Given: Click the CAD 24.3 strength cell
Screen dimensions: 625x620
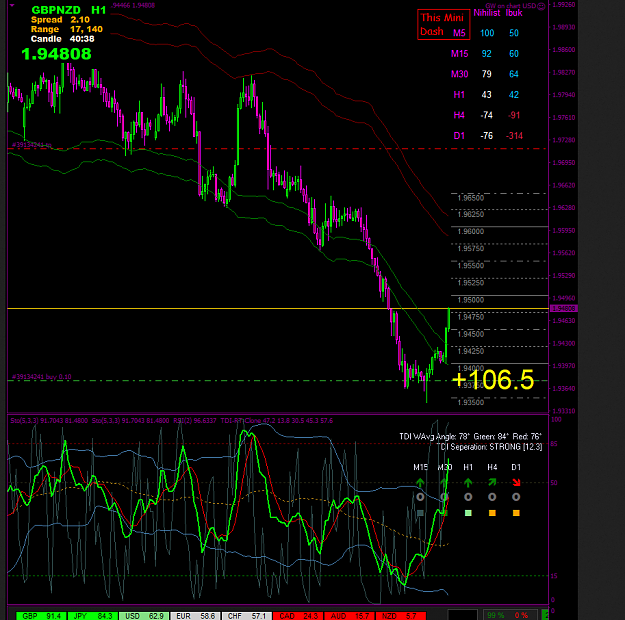Looking at the screenshot, I should coord(298,616).
